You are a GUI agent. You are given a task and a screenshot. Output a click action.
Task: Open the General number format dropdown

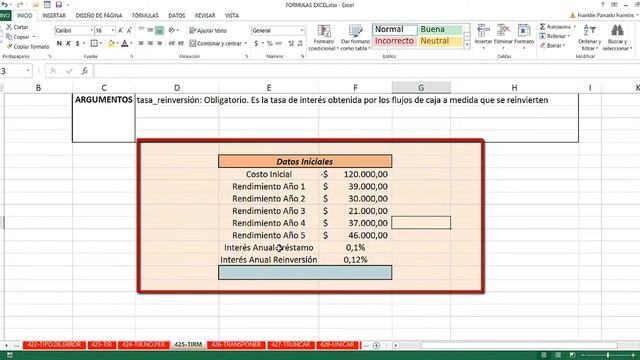click(302, 31)
